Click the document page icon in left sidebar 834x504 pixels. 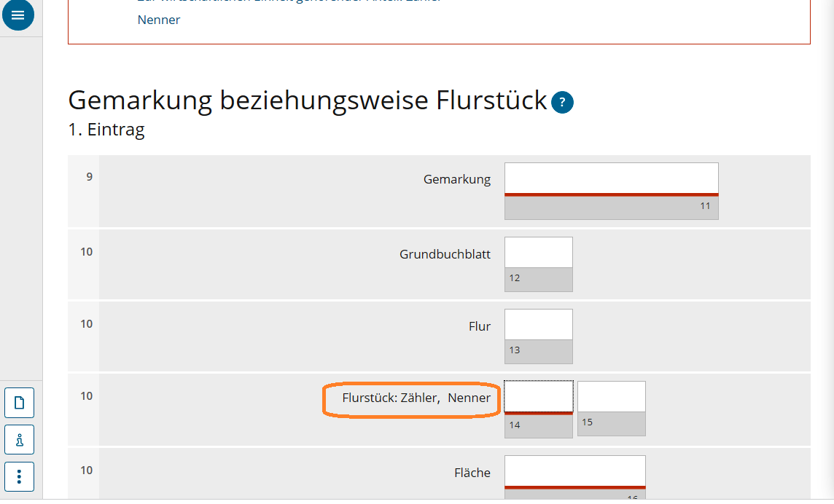pos(19,402)
